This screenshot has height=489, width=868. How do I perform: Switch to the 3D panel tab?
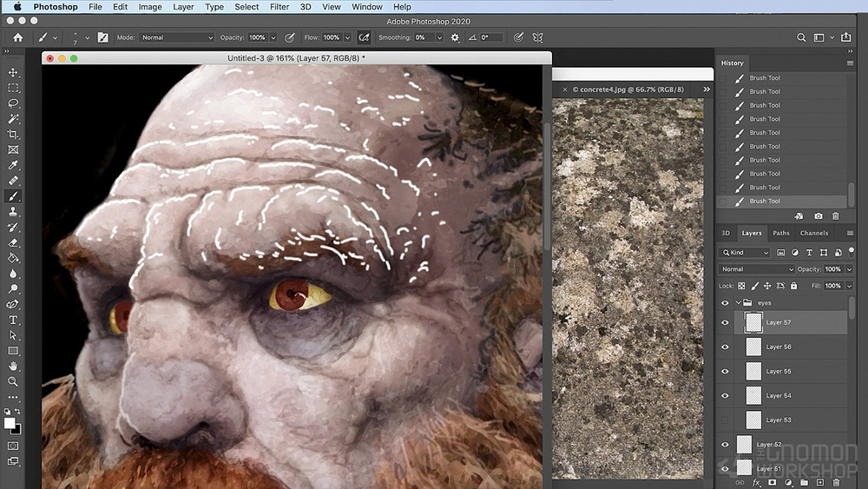pyautogui.click(x=726, y=233)
